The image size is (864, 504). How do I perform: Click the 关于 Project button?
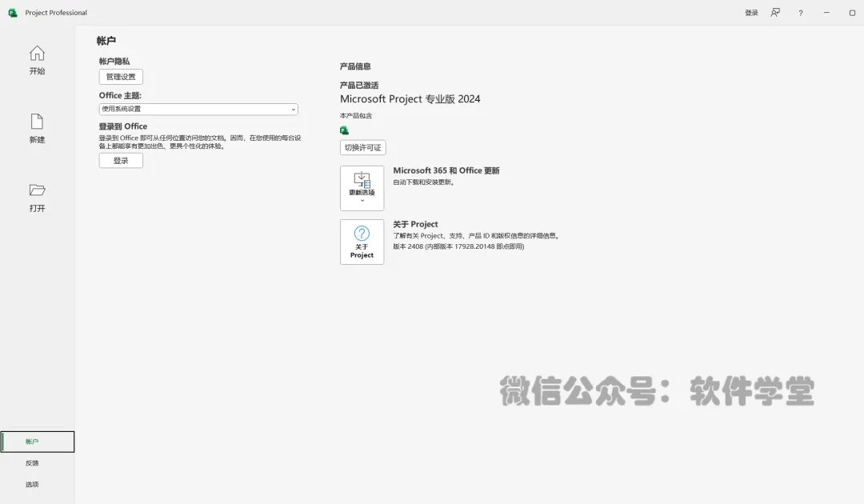[x=362, y=242]
